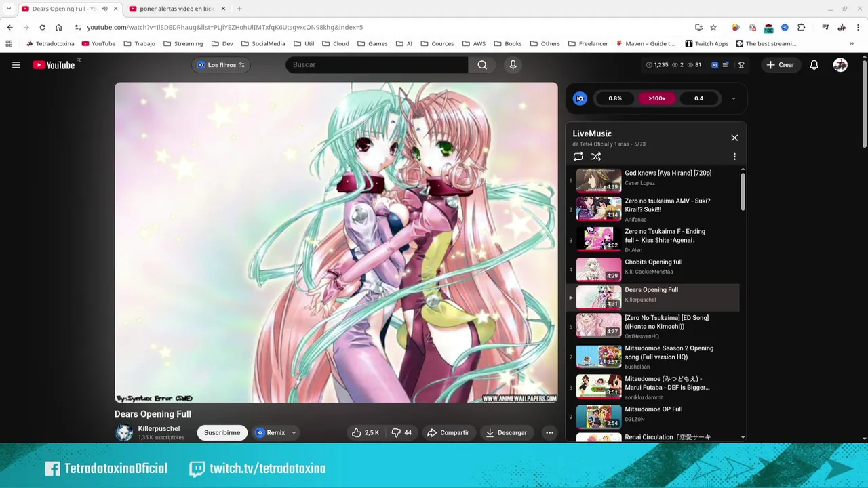Dislike the video with thumbs down
The width and height of the screenshot is (868, 488).
(x=403, y=432)
